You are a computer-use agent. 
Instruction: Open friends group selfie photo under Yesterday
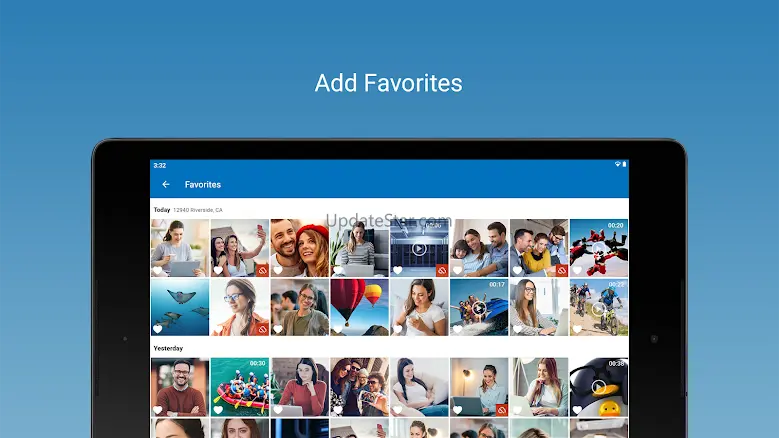(360, 387)
